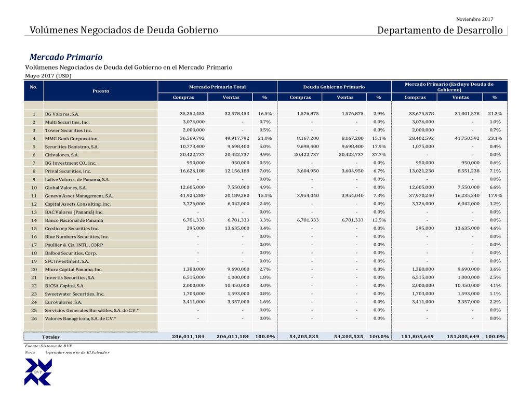
Task: Click Eurovalores total compras value 3,411,000
Action: pyautogui.click(x=193, y=302)
